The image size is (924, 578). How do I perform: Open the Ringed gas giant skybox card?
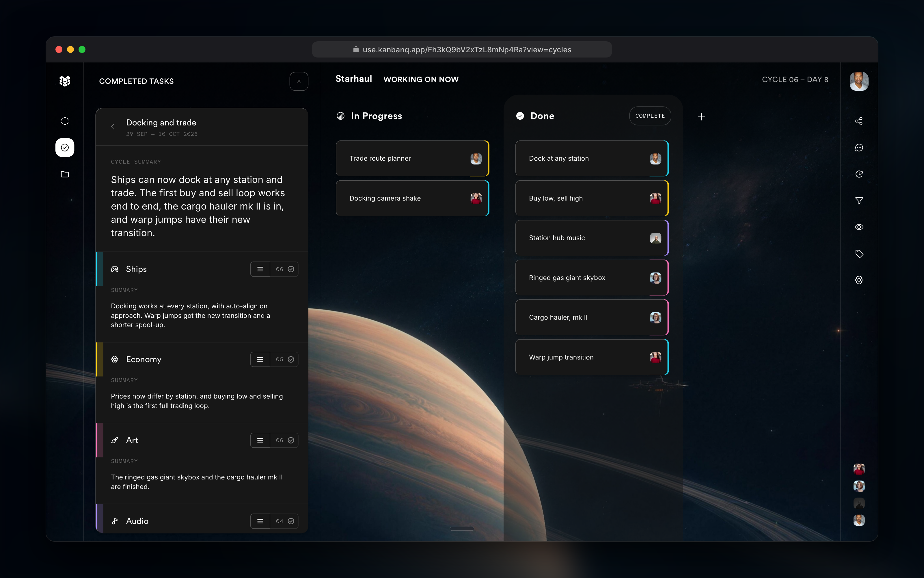click(592, 278)
